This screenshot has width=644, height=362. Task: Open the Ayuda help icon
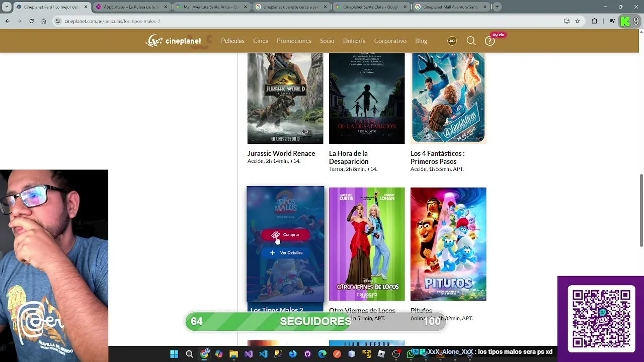490,41
